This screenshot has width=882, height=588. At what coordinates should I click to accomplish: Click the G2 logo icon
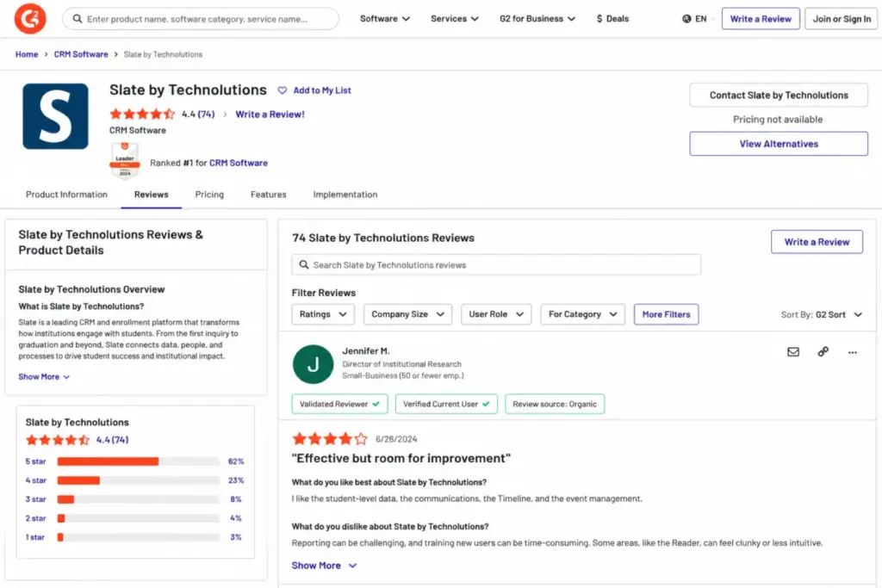[x=30, y=19]
